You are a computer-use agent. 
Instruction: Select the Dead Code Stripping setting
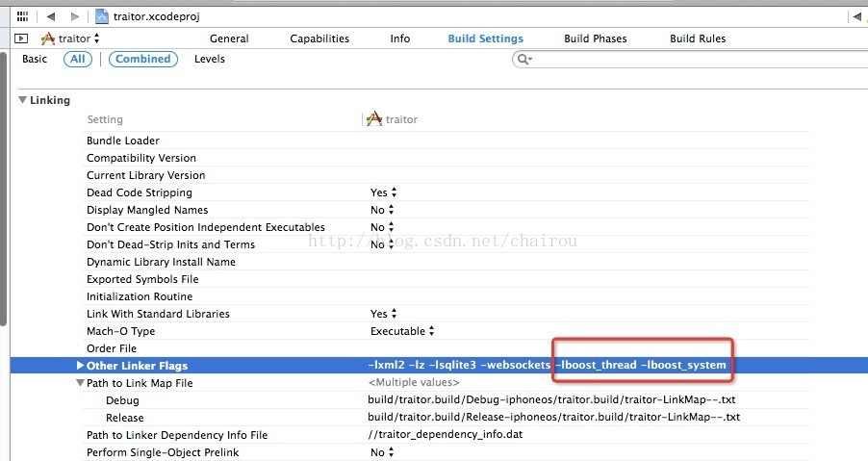coord(140,192)
